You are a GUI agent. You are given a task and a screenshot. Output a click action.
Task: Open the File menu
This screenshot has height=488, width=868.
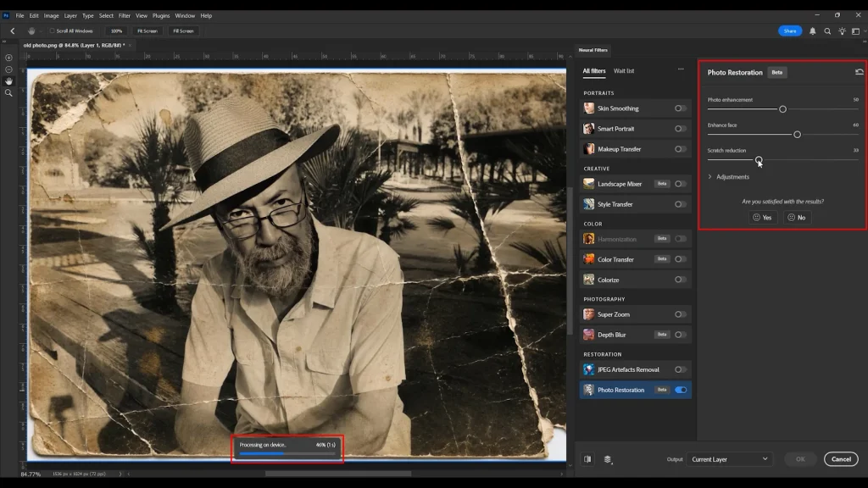(x=20, y=15)
